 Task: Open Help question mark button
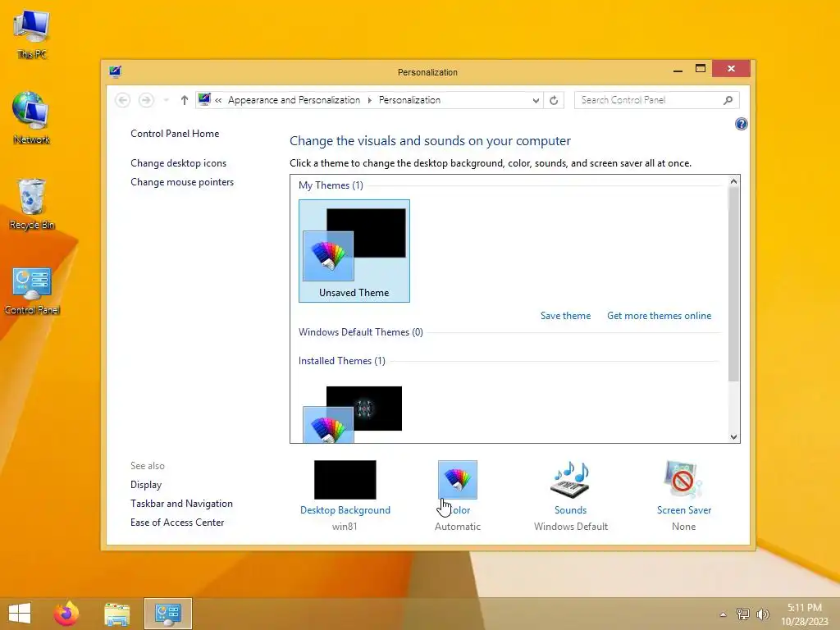741,125
